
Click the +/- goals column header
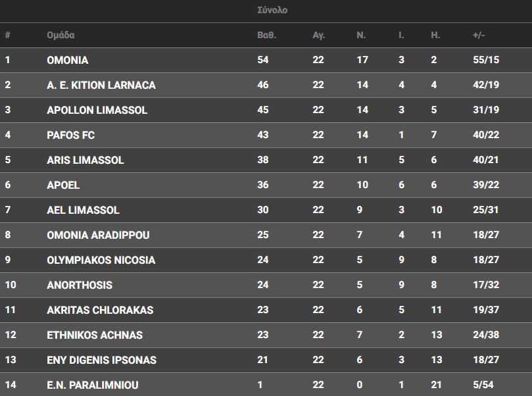[x=479, y=36]
